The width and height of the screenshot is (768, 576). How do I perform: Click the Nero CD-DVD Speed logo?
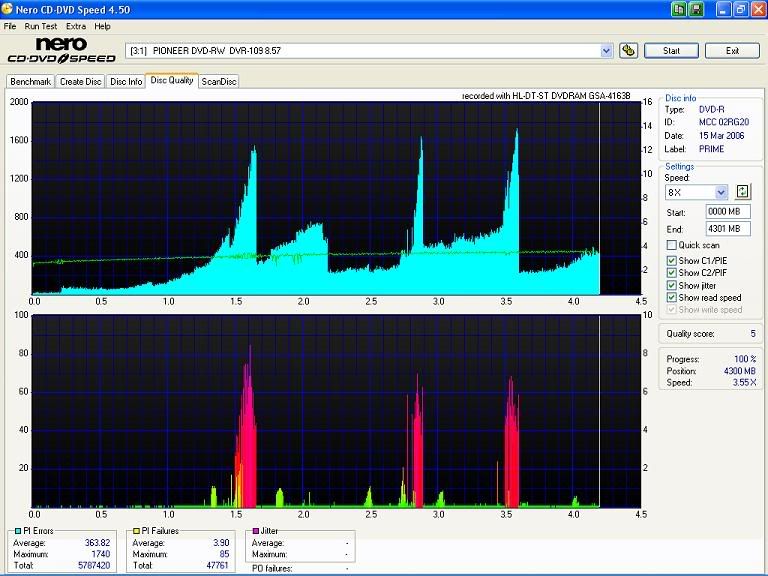coord(61,50)
